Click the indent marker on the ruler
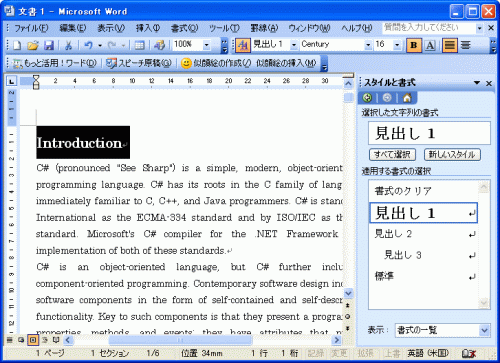 point(36,82)
